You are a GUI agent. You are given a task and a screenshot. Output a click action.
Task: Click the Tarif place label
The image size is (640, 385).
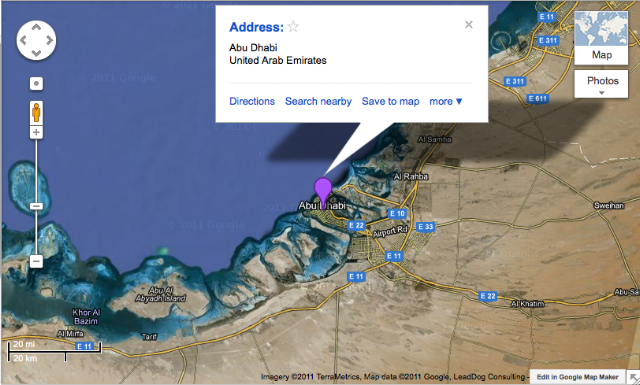point(149,336)
